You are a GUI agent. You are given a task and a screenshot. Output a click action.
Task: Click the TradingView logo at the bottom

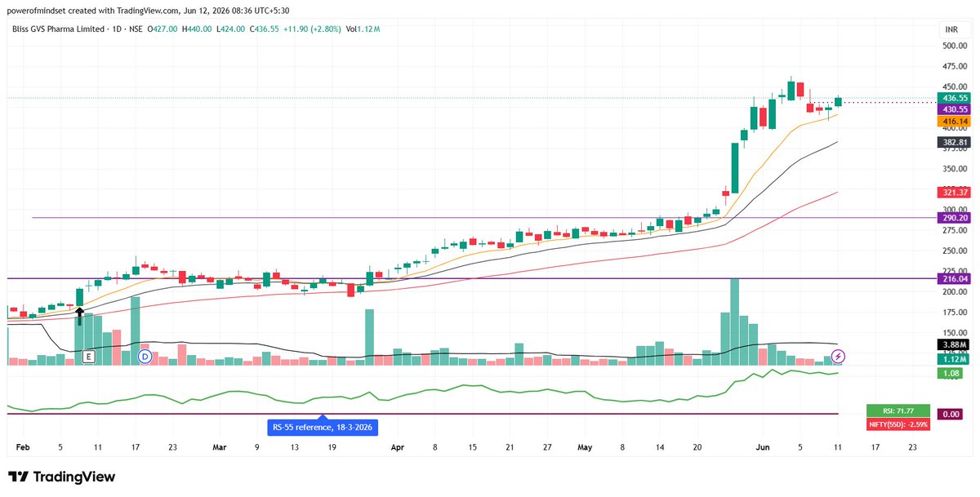tap(61, 477)
